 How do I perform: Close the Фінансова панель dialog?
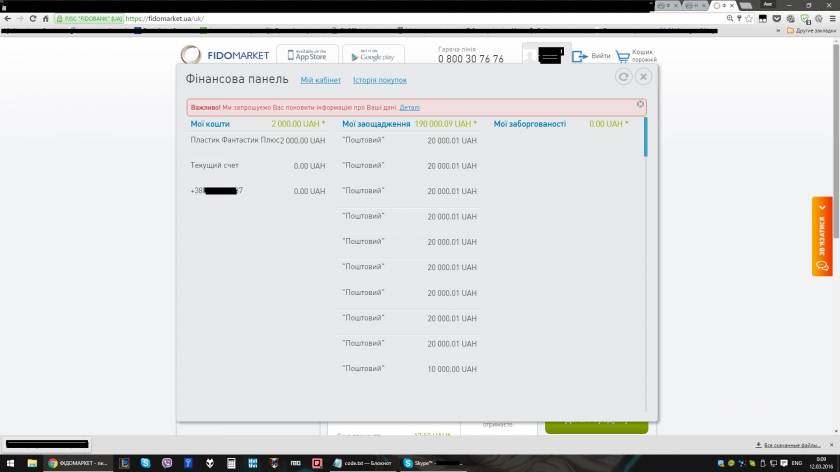[x=643, y=77]
